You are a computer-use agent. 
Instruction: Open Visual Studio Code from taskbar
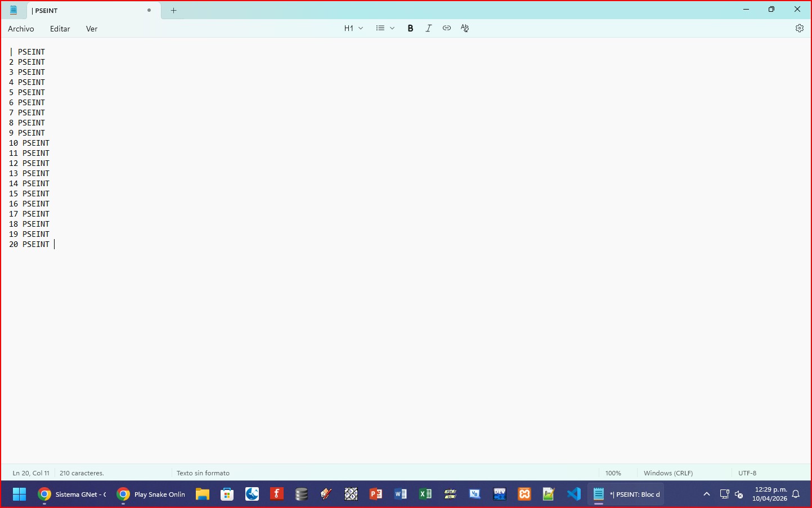[x=573, y=494]
